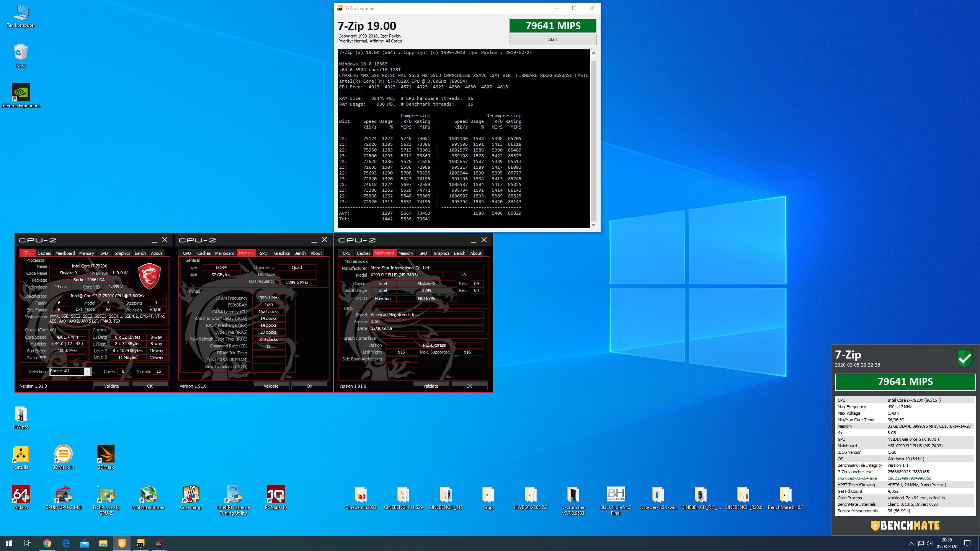Screen dimensions: 980x551
Task: Click the Task View taskbar button
Action: pyautogui.click(x=28, y=543)
